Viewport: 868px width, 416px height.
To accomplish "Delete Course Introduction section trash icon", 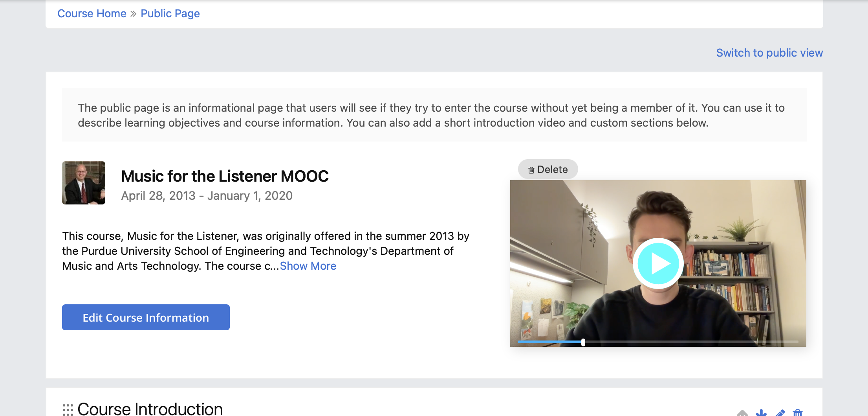I will (797, 412).
